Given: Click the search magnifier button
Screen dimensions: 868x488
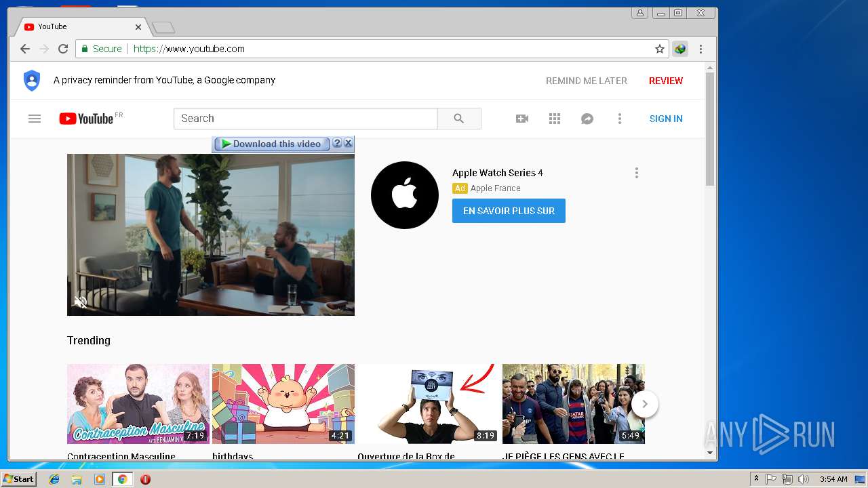Looking at the screenshot, I should tap(459, 119).
